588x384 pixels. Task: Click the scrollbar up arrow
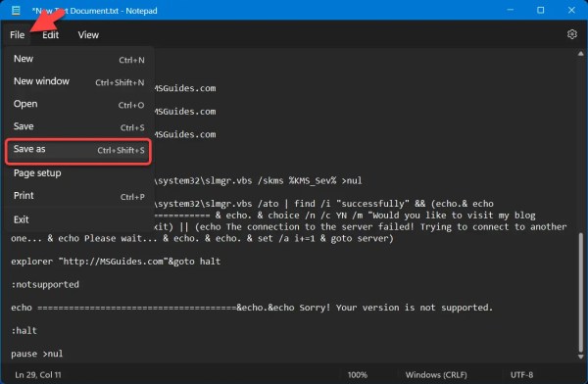click(580, 54)
